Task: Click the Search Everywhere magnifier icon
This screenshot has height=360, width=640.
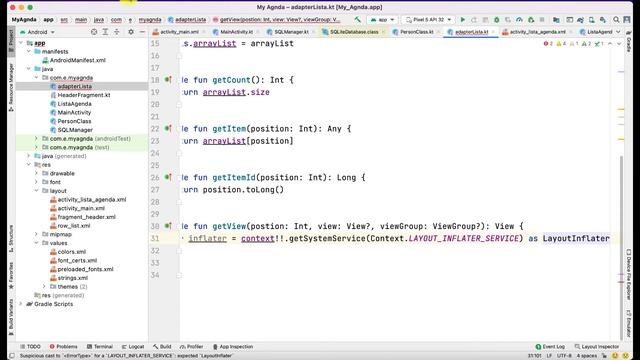Action: click(616, 20)
